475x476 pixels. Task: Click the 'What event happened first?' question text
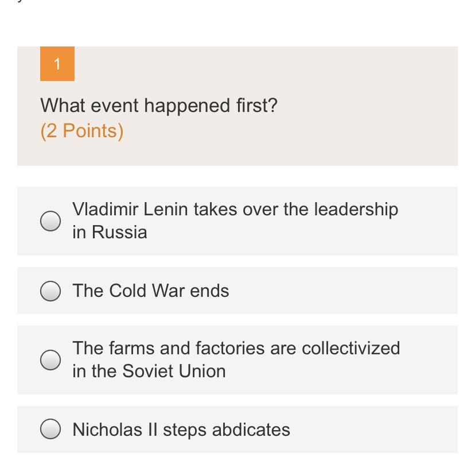point(159,106)
